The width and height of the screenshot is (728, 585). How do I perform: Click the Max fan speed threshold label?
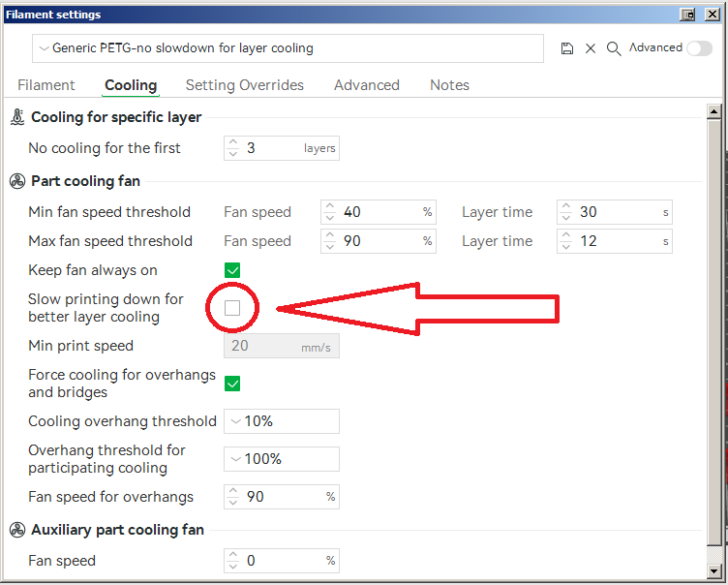[x=110, y=241]
